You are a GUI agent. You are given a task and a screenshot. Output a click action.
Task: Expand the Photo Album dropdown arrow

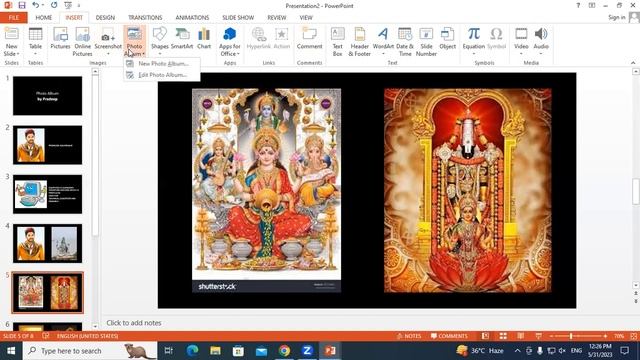[144, 54]
